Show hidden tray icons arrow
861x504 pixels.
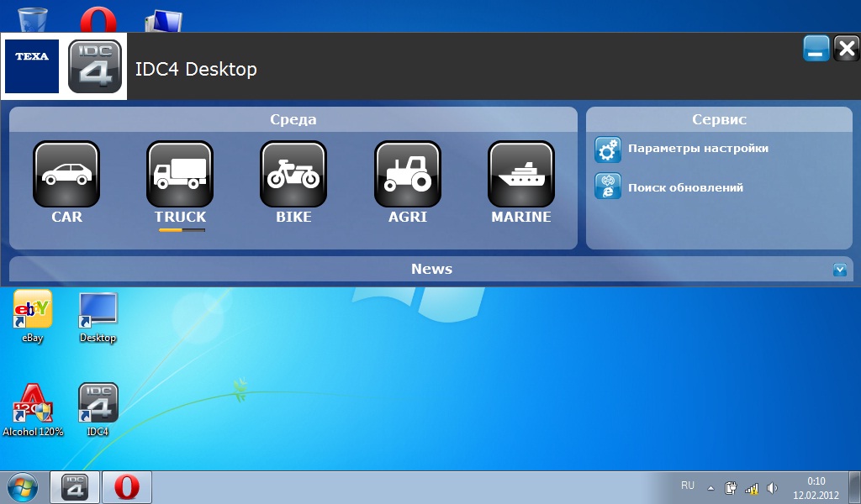point(710,487)
